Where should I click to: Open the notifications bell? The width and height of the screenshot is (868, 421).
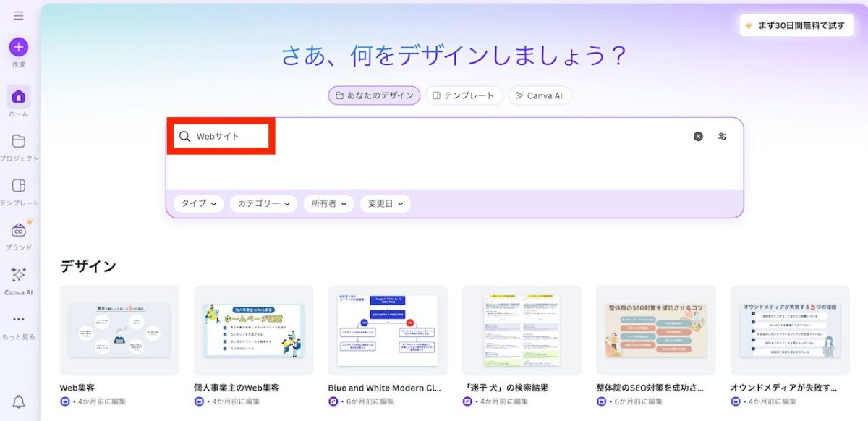19,401
